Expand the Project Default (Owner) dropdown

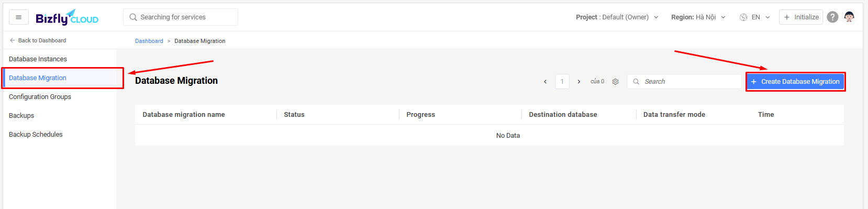(617, 17)
